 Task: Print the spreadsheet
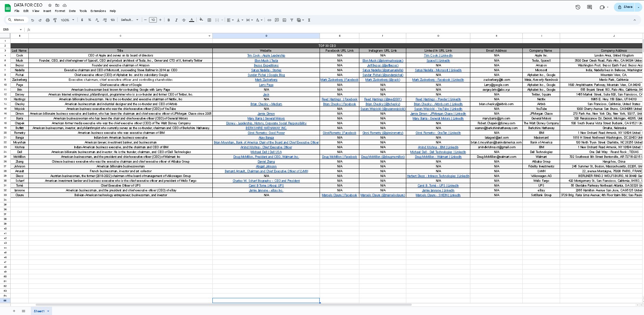point(48,20)
